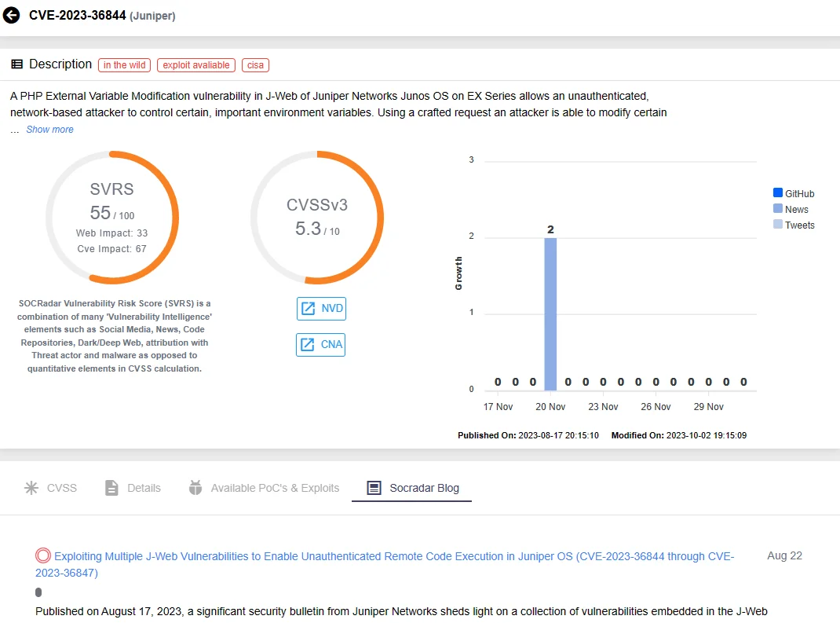Click the '17 Nov' axis label
This screenshot has height=623, width=840.
498,406
